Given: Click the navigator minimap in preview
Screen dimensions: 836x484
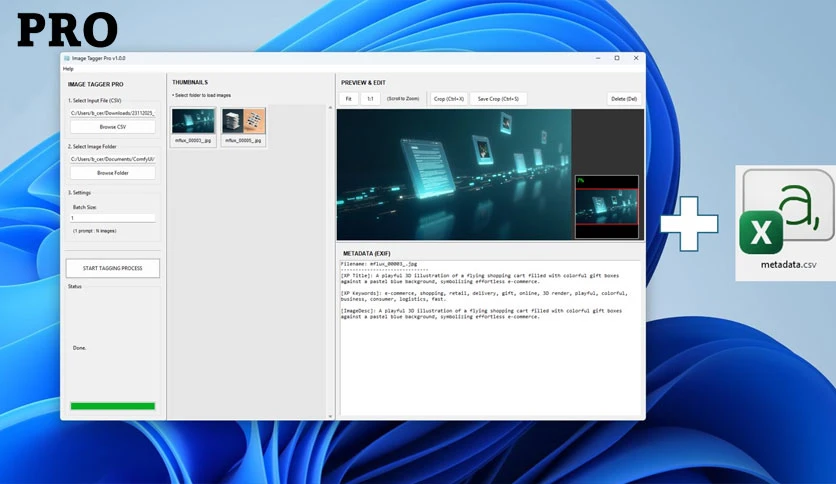Looking at the screenshot, I should pyautogui.click(x=606, y=206).
